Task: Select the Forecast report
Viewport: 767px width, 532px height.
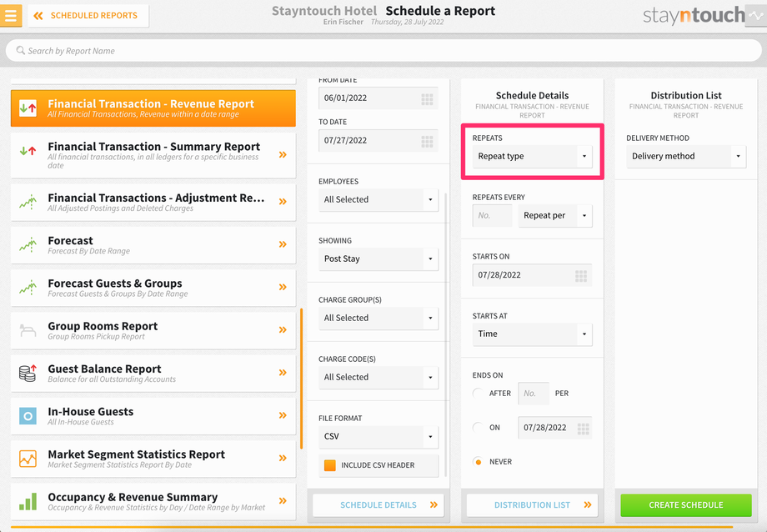Action: tap(153, 244)
